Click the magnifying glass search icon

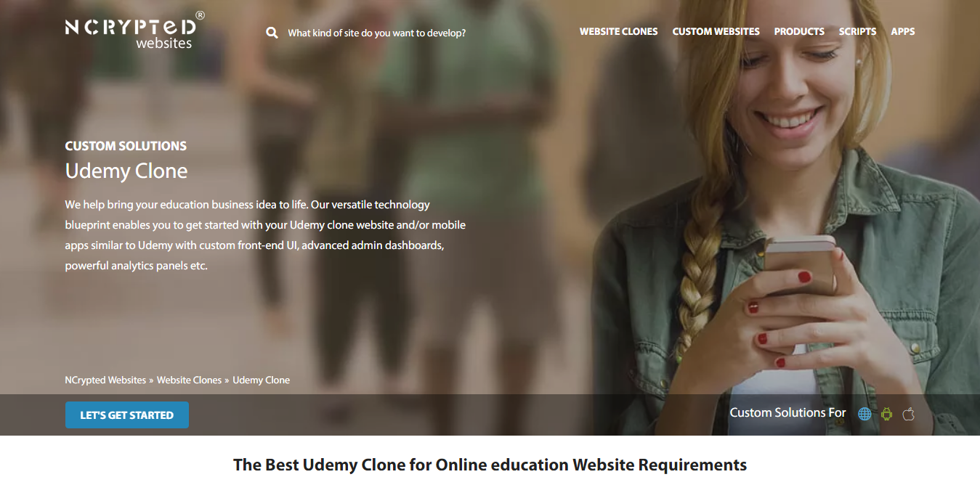[272, 33]
